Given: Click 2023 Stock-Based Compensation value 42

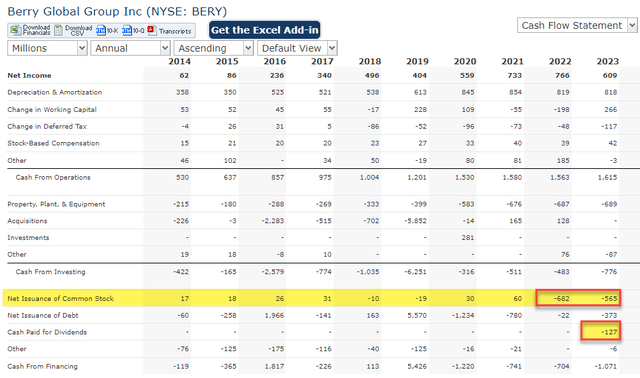Looking at the screenshot, I should tap(613, 143).
